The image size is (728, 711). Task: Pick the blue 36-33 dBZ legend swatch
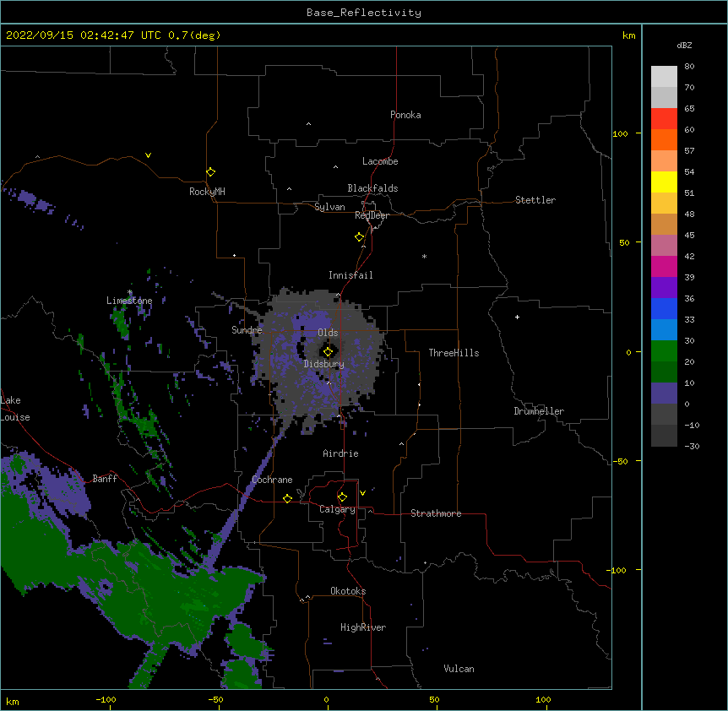[664, 308]
